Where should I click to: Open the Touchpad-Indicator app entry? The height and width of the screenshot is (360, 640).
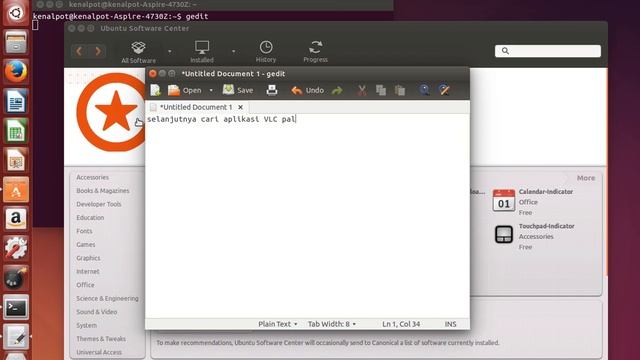(547, 226)
